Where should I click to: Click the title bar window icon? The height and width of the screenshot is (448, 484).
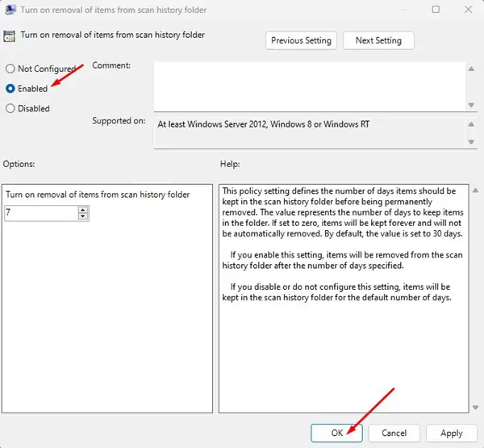pyautogui.click(x=10, y=10)
